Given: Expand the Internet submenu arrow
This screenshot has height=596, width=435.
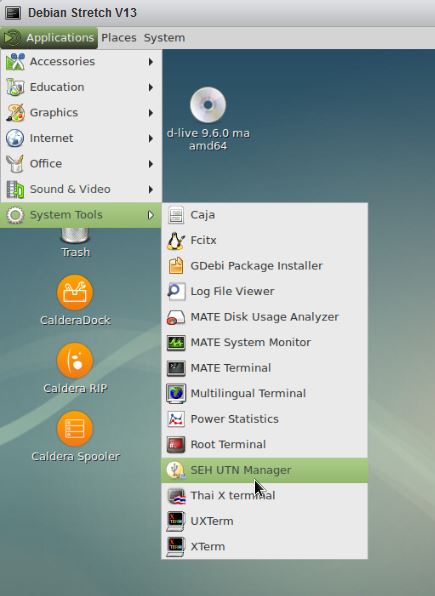Looking at the screenshot, I should tap(151, 138).
